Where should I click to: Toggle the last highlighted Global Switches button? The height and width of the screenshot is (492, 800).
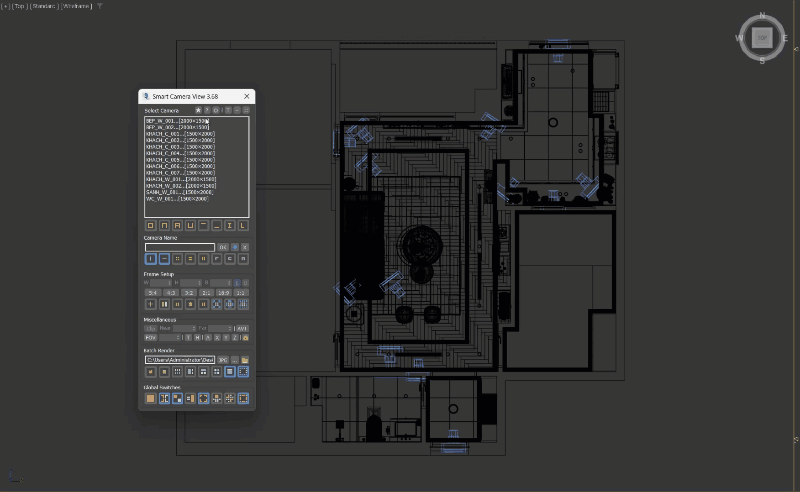pyautogui.click(x=243, y=398)
